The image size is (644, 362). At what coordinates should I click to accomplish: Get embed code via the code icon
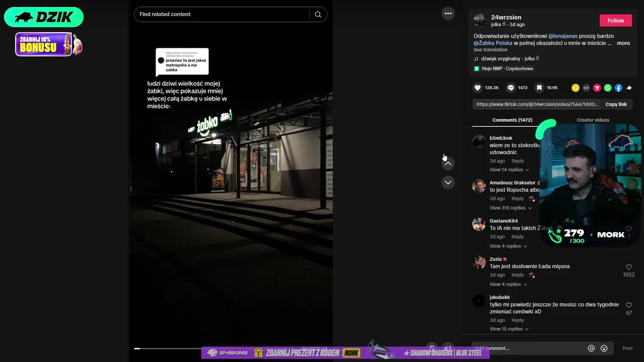pos(586,87)
